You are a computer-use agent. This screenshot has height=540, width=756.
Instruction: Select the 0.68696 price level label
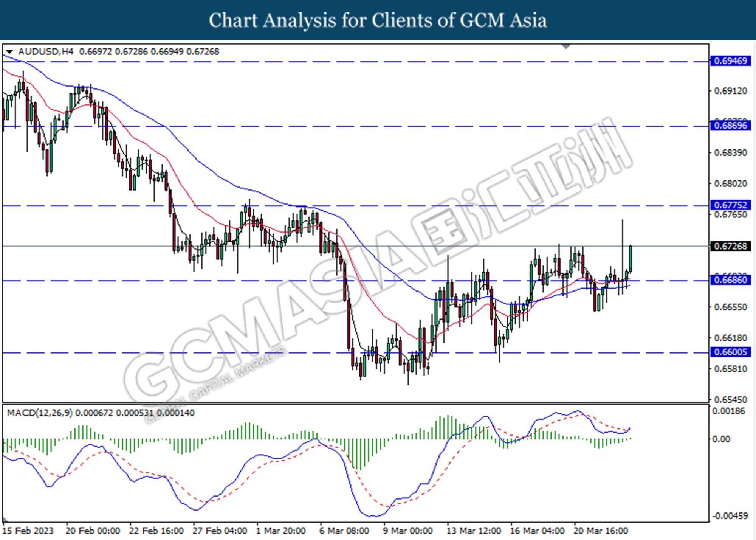(731, 125)
